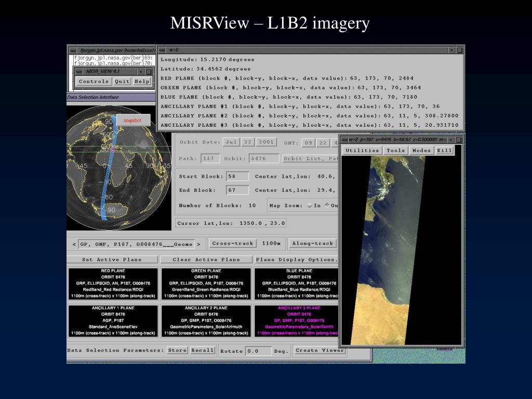Image resolution: width=532 pixels, height=399 pixels.
Task: Click the Latitude: 34.4562 degrees line
Action: click(206, 69)
